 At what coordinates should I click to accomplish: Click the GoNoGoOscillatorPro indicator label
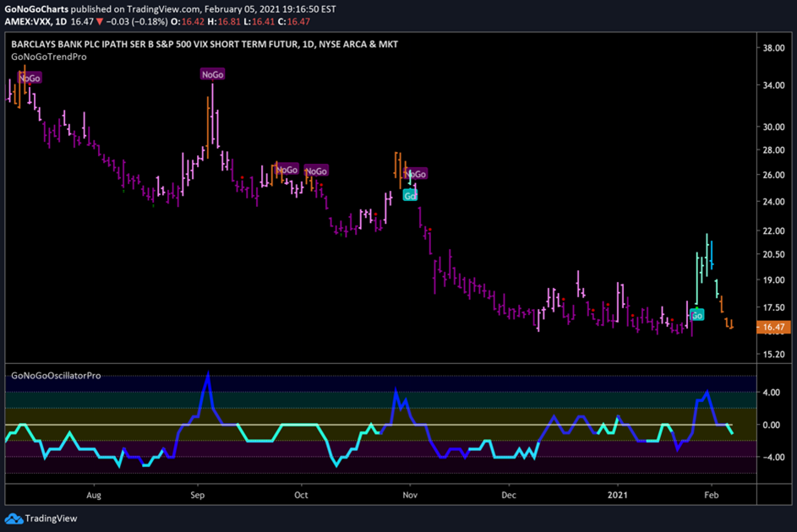tap(56, 376)
